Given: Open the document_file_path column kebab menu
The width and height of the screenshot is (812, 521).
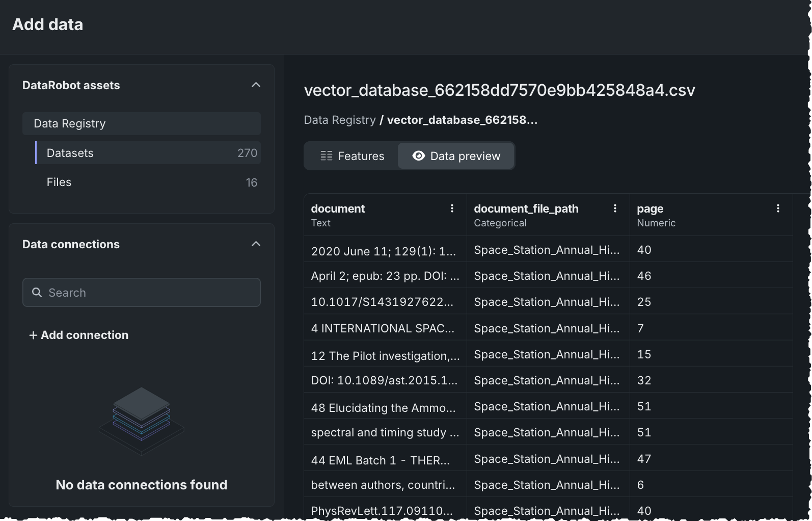Looking at the screenshot, I should pos(615,209).
